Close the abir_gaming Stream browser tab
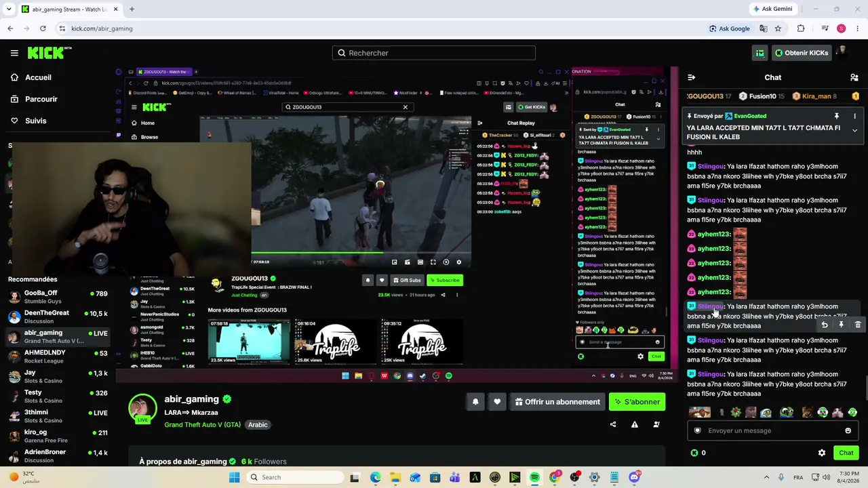 click(x=115, y=9)
